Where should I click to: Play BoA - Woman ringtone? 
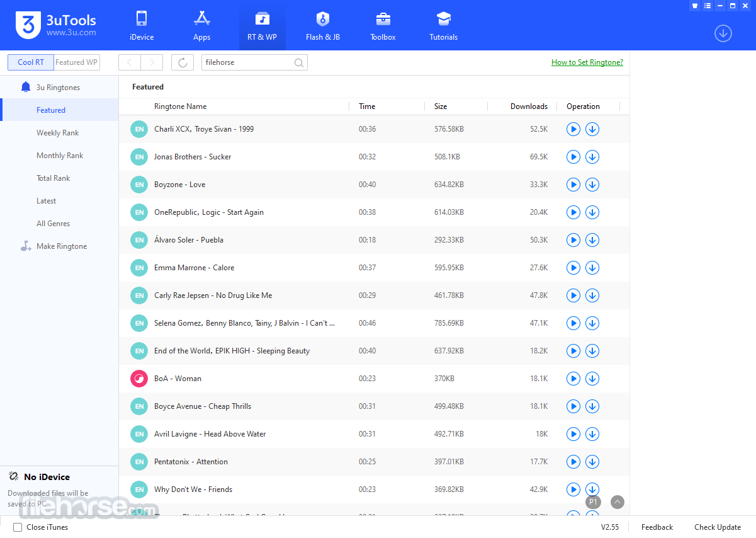tap(573, 379)
